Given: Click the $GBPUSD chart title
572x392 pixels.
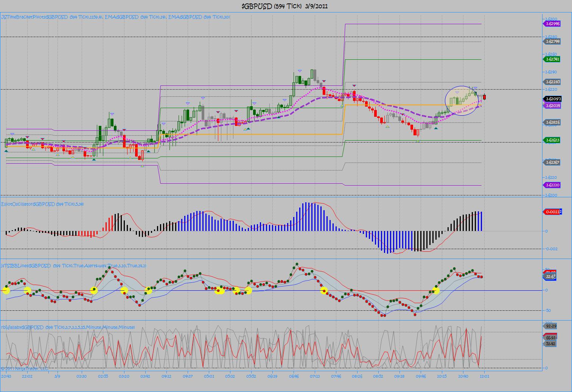Looking at the screenshot, I should pyautogui.click(x=285, y=6).
